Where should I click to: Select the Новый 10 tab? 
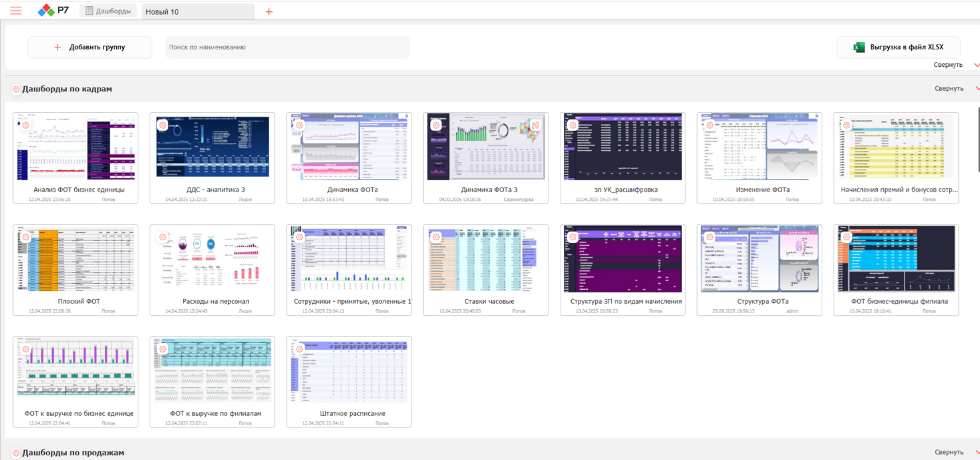click(x=198, y=11)
